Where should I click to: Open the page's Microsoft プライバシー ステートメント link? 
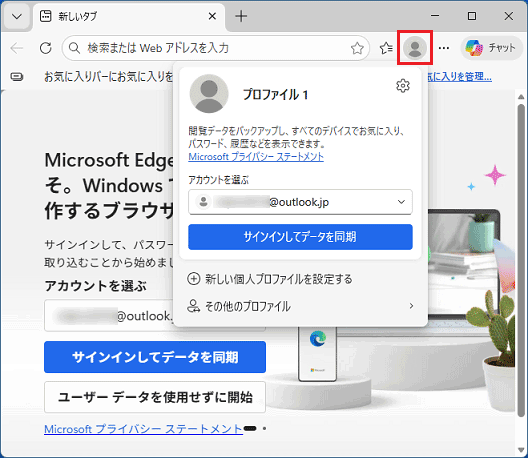pyautogui.click(x=143, y=429)
